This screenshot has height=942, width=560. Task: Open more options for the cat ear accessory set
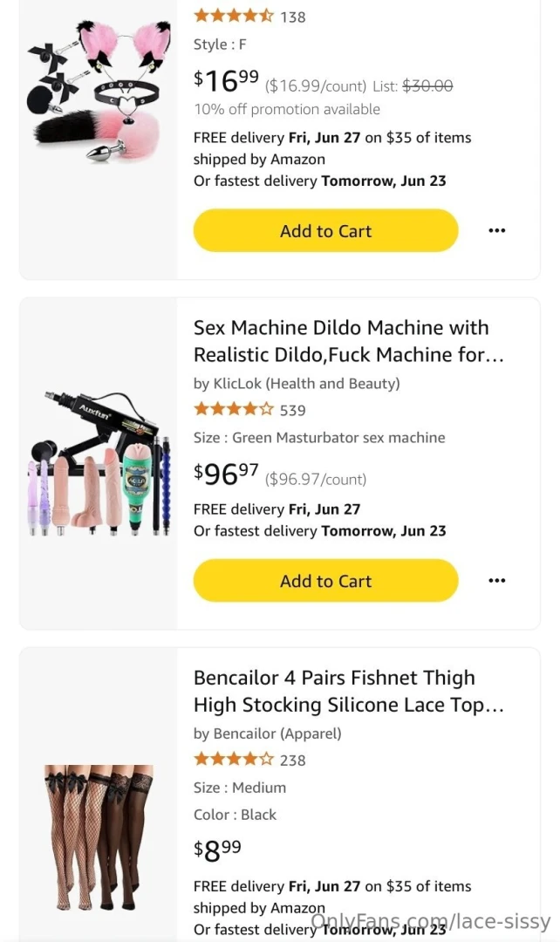(497, 230)
